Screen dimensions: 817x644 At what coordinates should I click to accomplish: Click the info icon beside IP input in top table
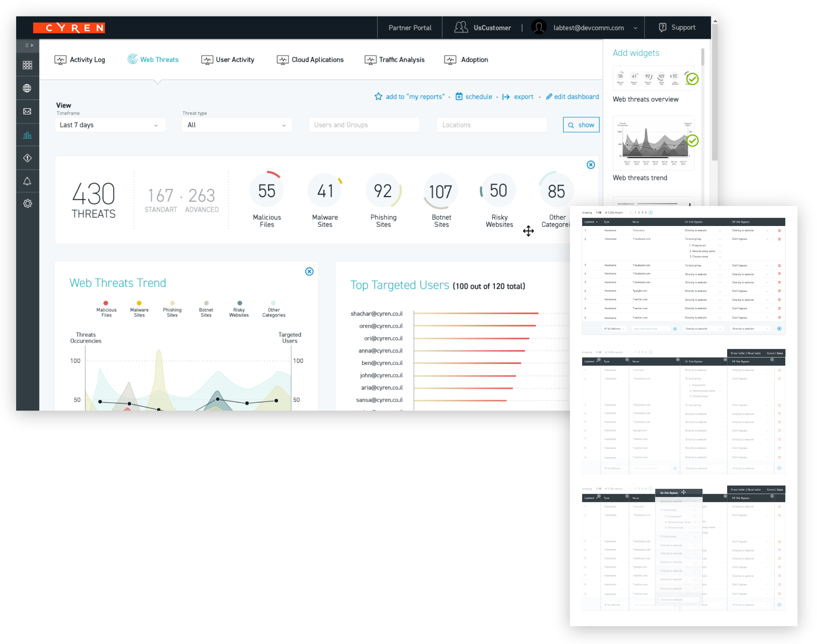tap(675, 329)
